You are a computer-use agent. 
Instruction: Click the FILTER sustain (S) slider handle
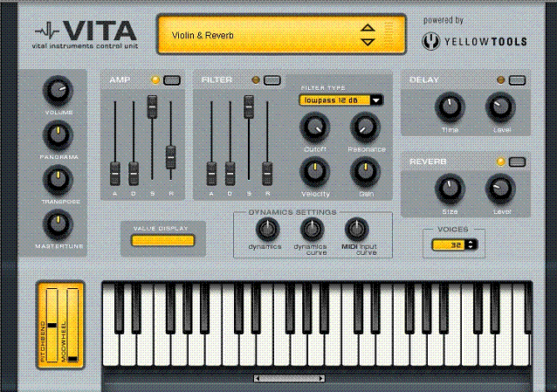pyautogui.click(x=249, y=107)
